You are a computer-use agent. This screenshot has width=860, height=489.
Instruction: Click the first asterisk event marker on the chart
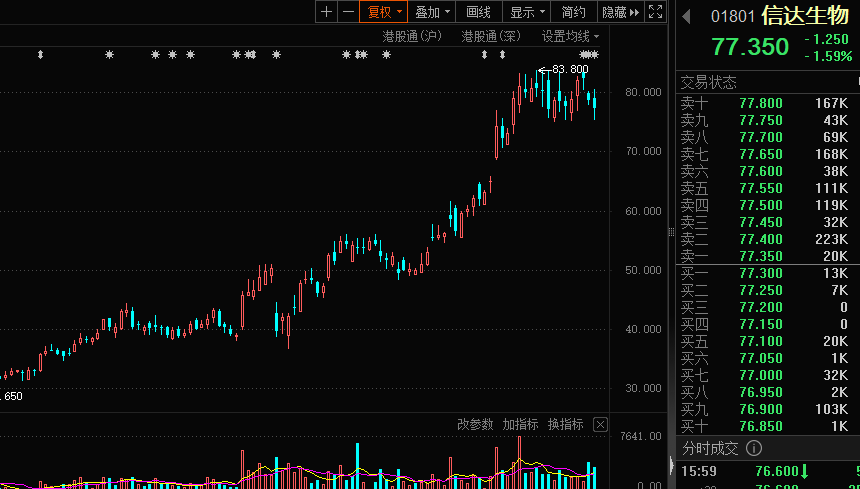[109, 55]
